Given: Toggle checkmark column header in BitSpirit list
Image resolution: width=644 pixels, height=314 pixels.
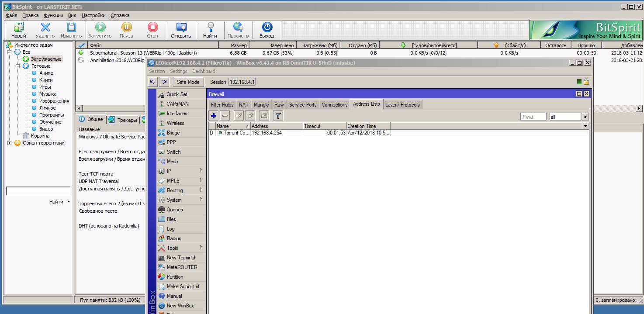Looking at the screenshot, I should (81, 45).
